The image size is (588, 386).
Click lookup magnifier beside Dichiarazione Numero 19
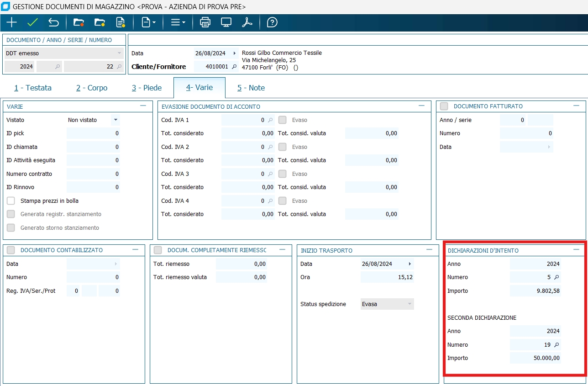click(556, 345)
